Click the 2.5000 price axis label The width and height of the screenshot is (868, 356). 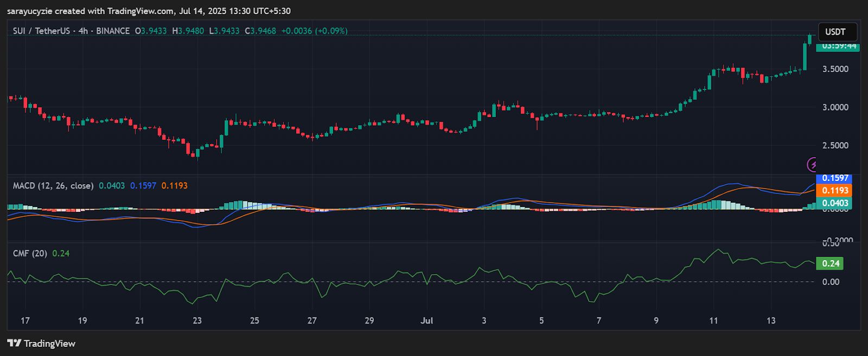[835, 146]
